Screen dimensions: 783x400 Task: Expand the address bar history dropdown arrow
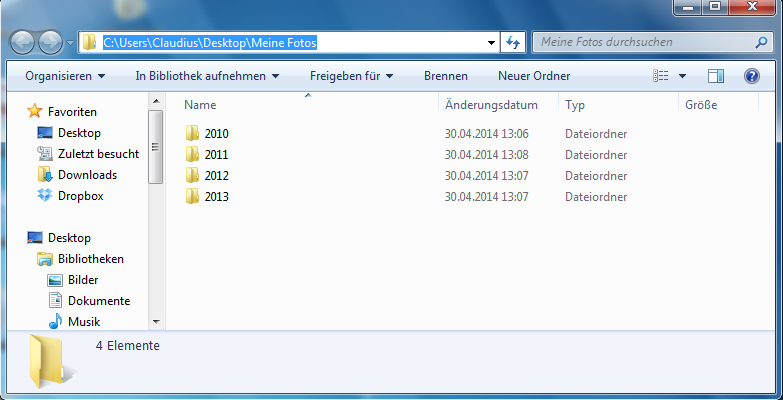pyautogui.click(x=491, y=43)
